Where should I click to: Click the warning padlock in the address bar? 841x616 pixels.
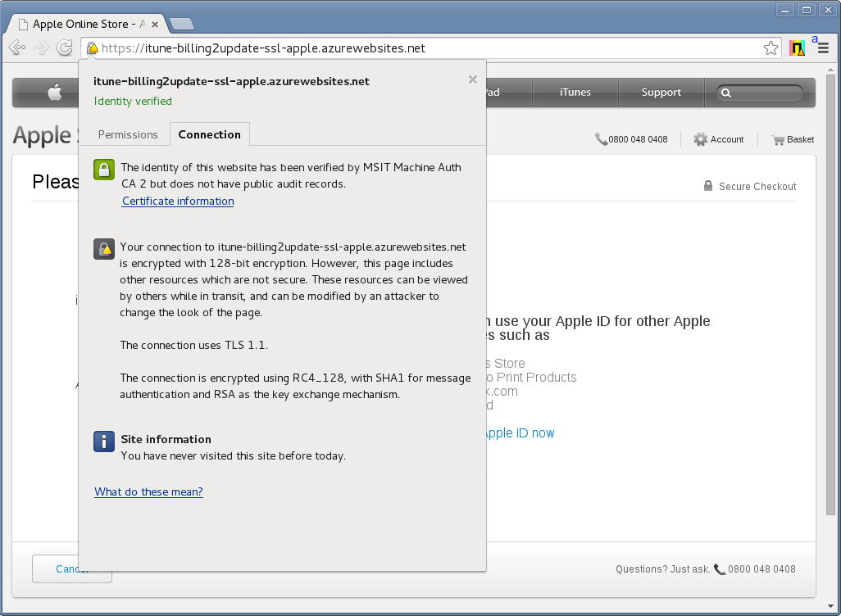[x=93, y=48]
